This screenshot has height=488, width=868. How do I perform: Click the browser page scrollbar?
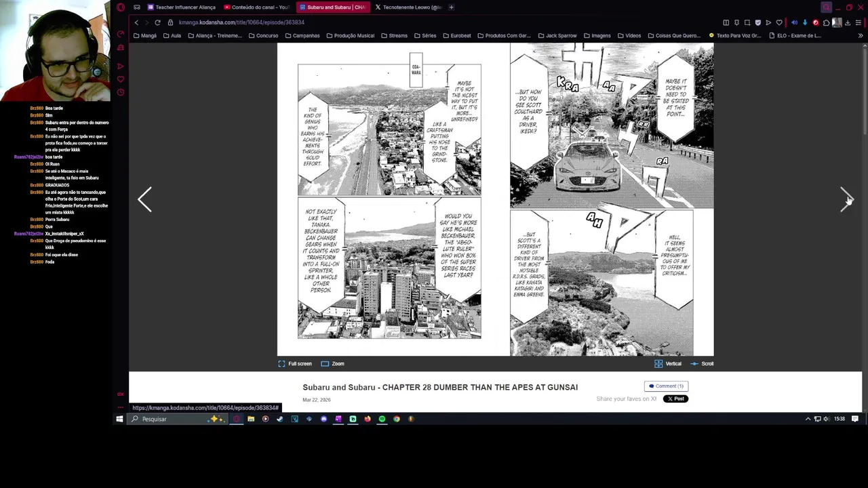click(865, 88)
